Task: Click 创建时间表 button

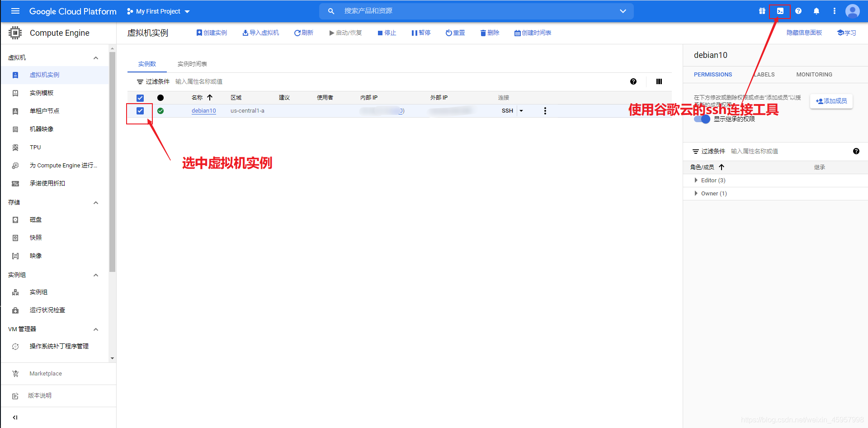Action: pos(533,33)
